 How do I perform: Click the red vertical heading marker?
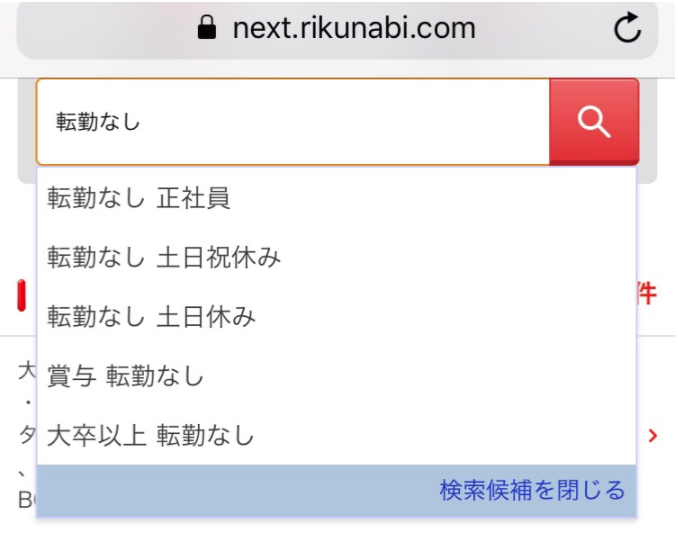(22, 295)
